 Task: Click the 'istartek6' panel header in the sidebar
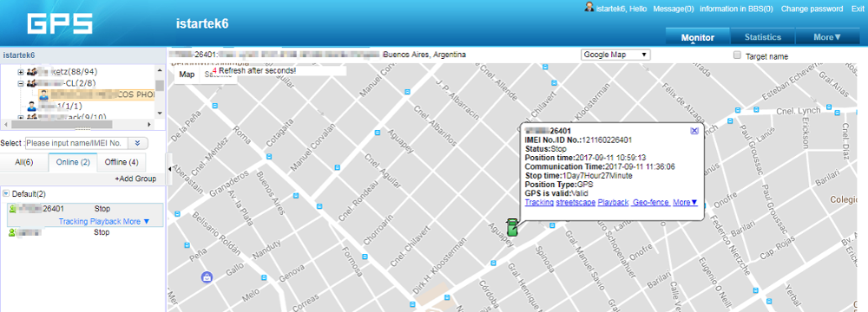[x=83, y=55]
